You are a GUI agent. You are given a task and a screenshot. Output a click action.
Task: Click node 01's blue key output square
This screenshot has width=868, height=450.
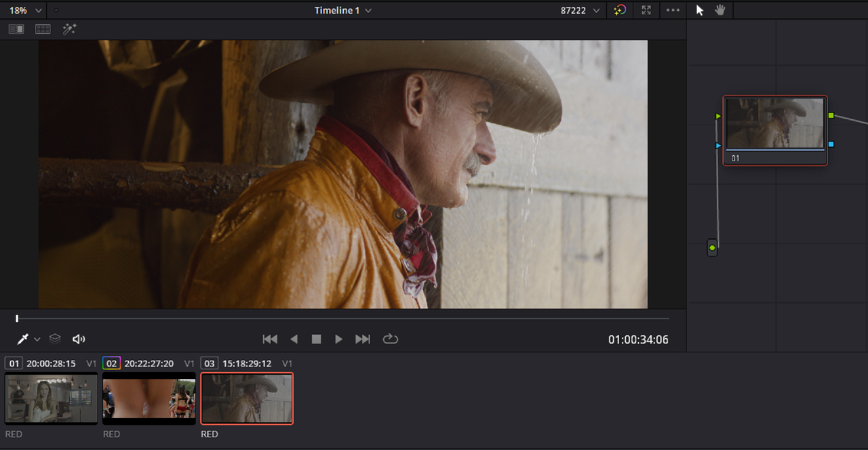(x=831, y=144)
